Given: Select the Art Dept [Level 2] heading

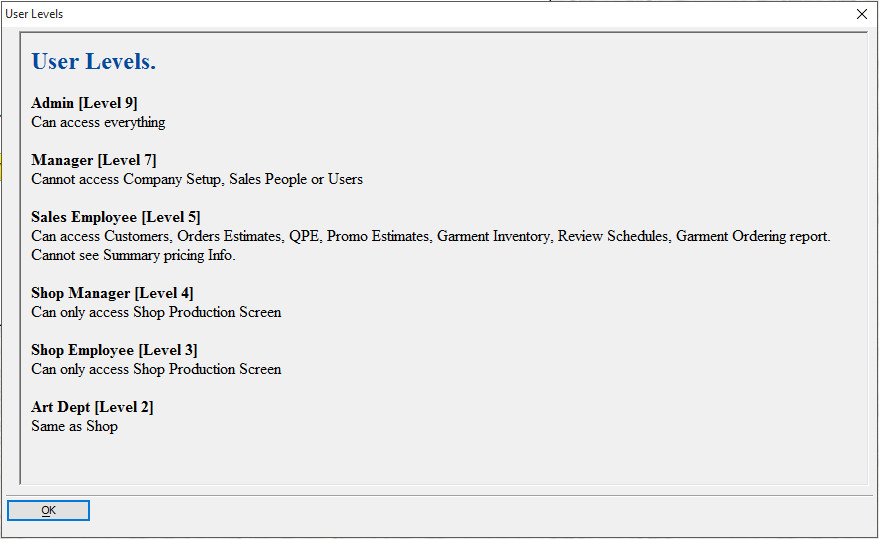Looking at the screenshot, I should coord(92,407).
